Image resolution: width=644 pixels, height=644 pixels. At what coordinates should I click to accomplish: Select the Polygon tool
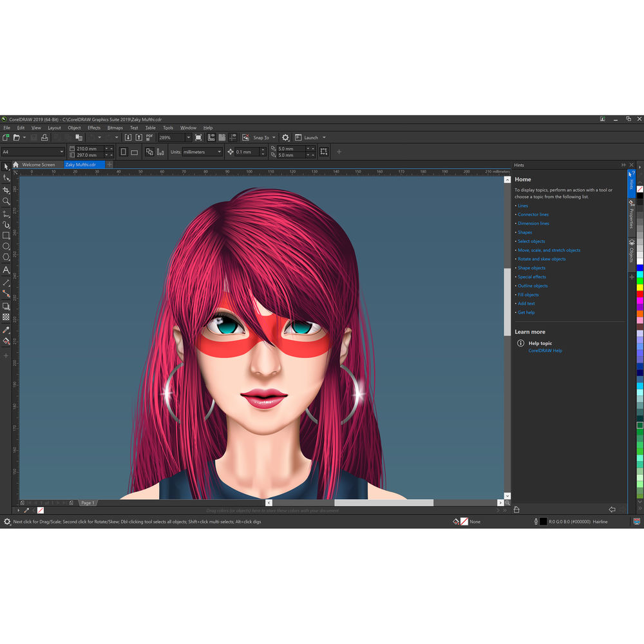pos(6,258)
